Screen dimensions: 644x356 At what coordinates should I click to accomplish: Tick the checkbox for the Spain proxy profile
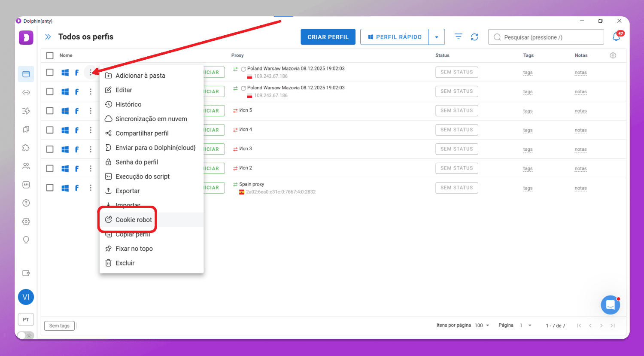coord(50,188)
